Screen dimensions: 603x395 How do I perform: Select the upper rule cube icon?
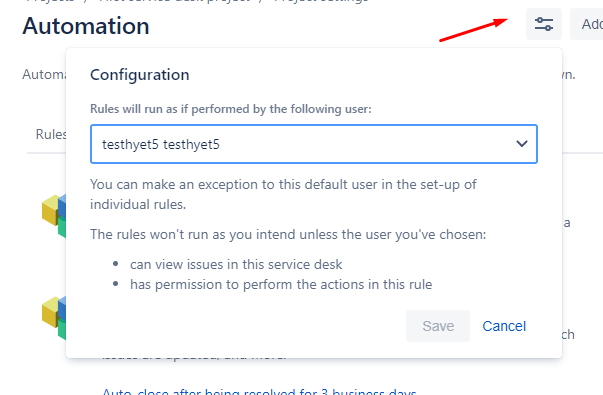(54, 216)
